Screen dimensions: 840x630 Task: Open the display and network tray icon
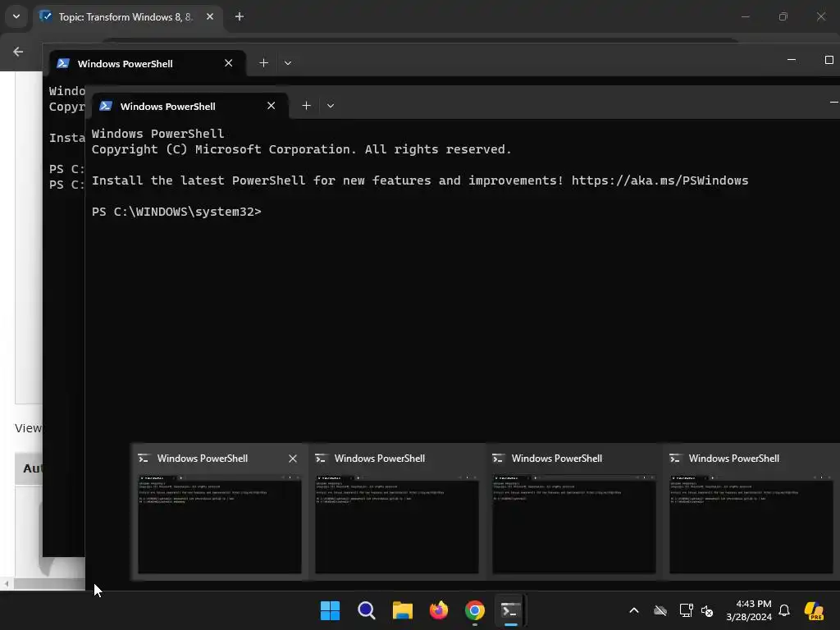(x=687, y=610)
